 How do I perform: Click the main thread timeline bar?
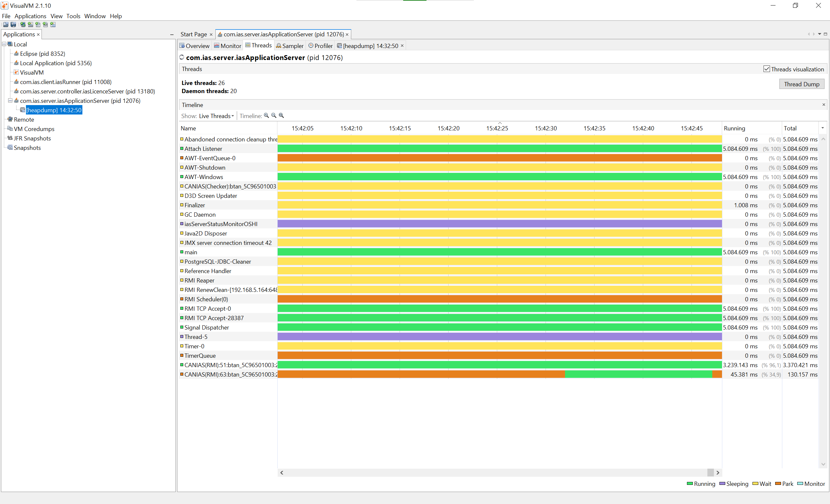coord(499,252)
